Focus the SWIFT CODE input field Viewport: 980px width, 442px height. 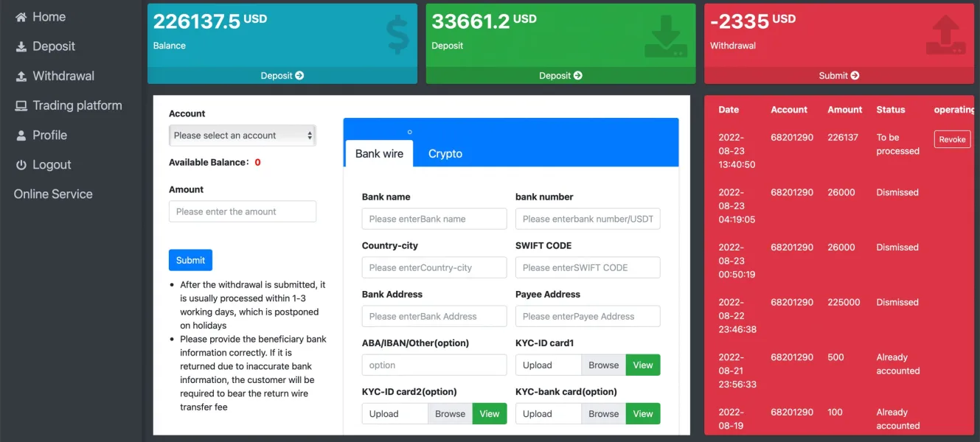click(x=588, y=267)
